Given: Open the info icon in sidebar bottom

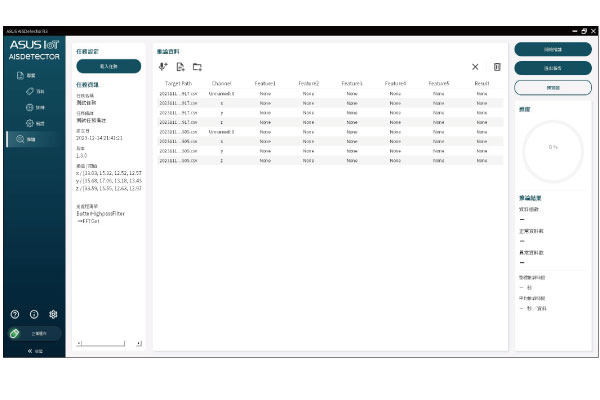Looking at the screenshot, I should tap(34, 314).
